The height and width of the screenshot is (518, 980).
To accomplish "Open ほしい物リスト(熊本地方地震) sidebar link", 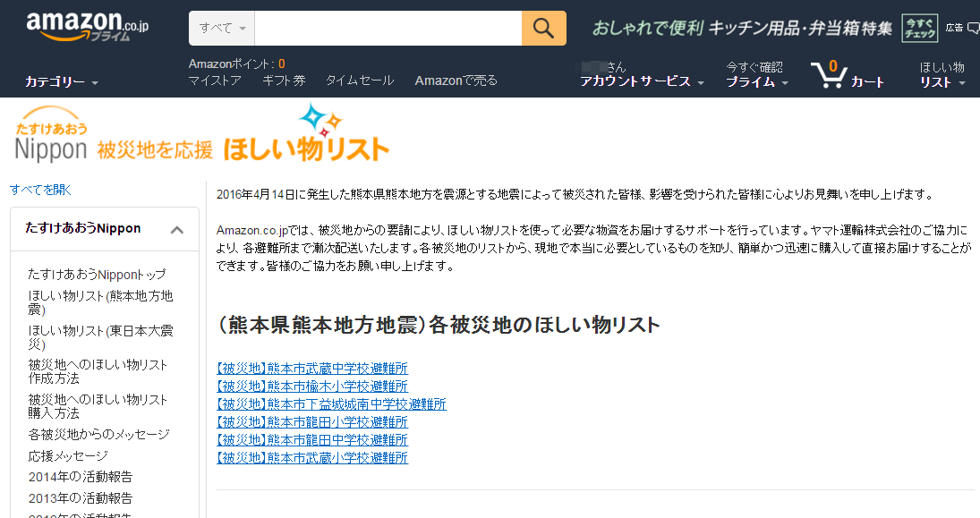I will (100, 302).
